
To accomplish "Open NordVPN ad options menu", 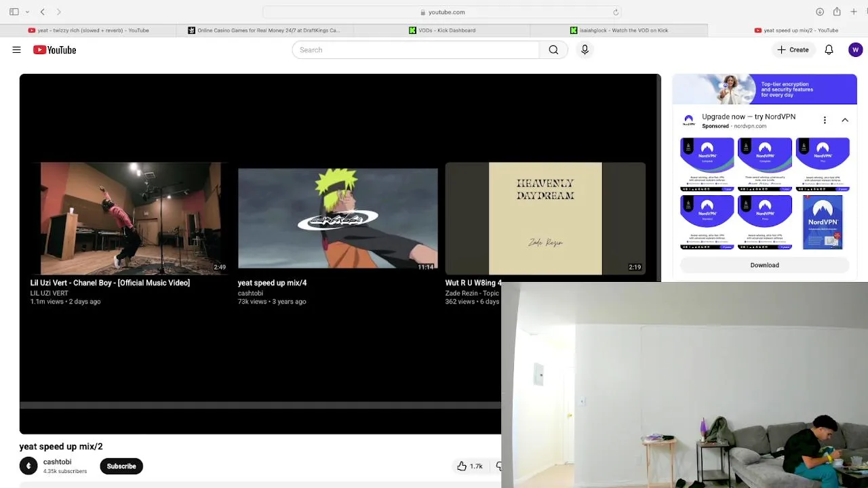I will click(x=825, y=120).
